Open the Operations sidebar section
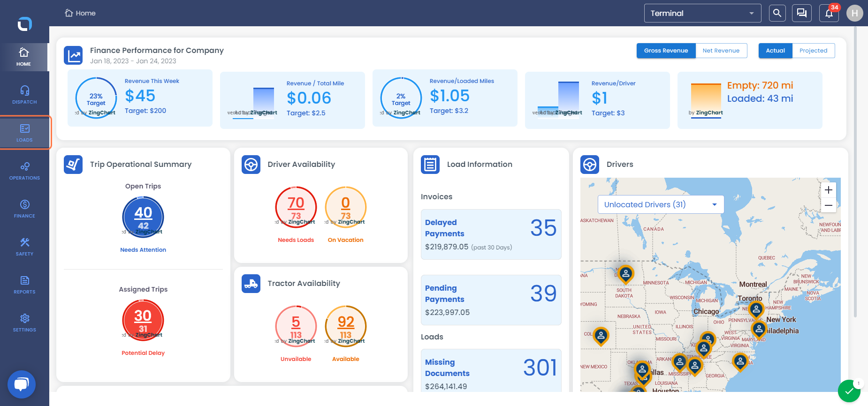This screenshot has height=406, width=868. 24,171
